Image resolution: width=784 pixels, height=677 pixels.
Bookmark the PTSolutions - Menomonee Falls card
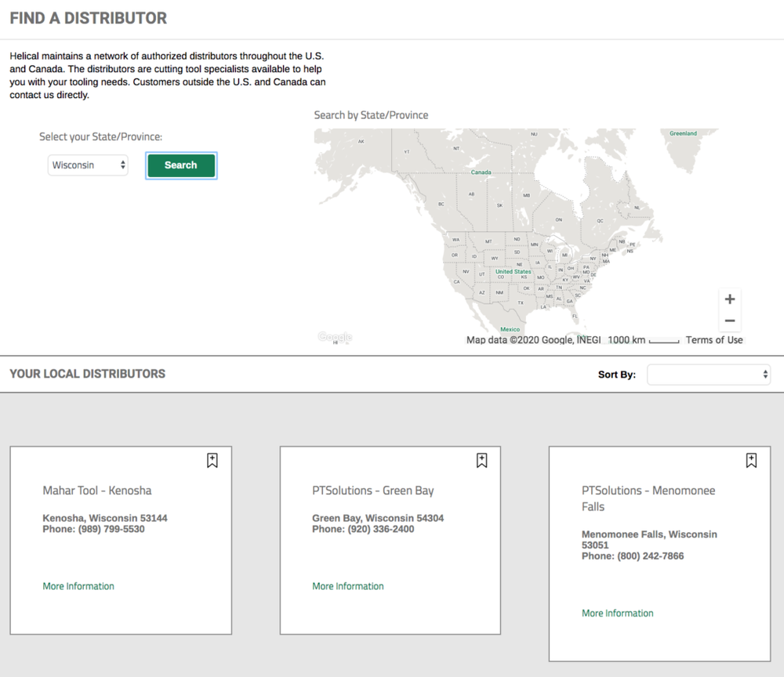pyautogui.click(x=751, y=460)
